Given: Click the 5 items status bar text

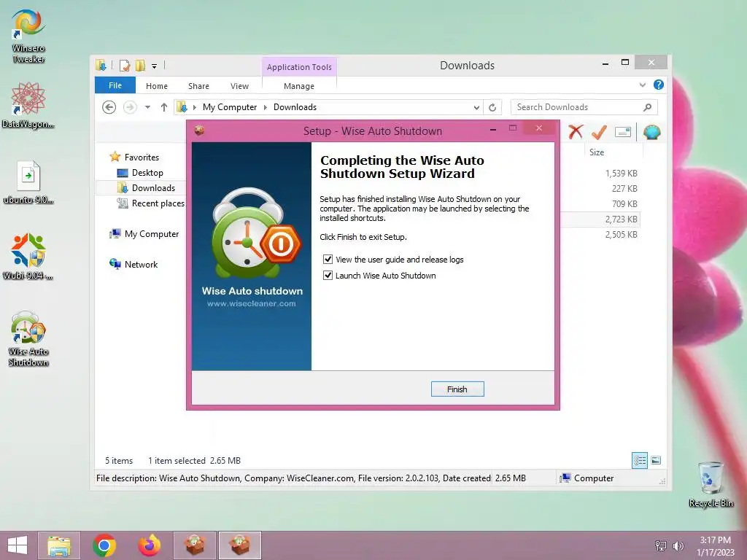Looking at the screenshot, I should (x=119, y=461).
